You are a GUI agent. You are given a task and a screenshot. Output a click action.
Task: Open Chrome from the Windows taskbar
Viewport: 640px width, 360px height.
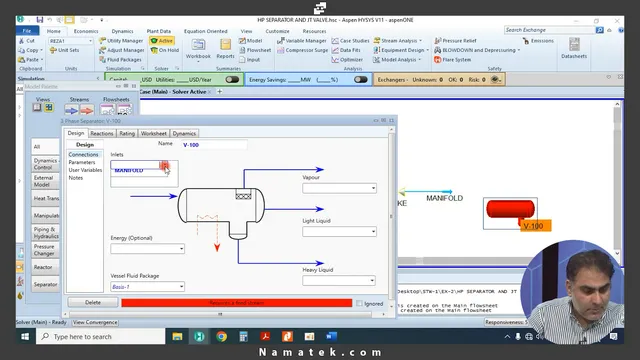[x=222, y=336]
